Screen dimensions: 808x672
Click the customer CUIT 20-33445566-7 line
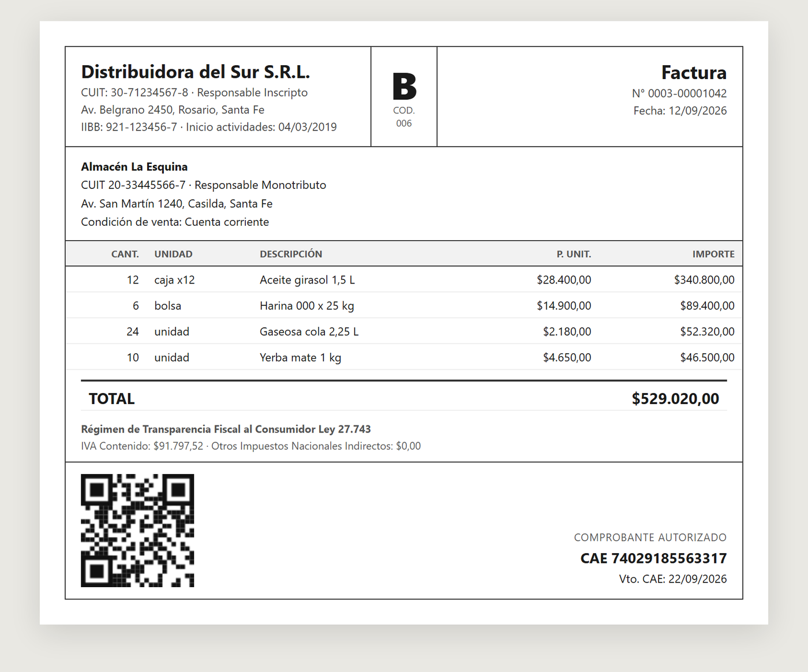(x=204, y=185)
